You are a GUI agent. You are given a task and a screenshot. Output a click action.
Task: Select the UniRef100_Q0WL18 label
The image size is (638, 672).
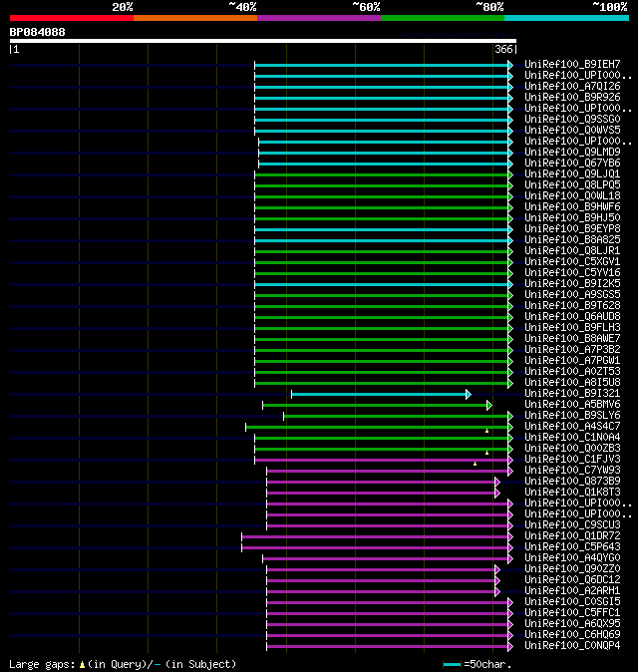pos(572,195)
